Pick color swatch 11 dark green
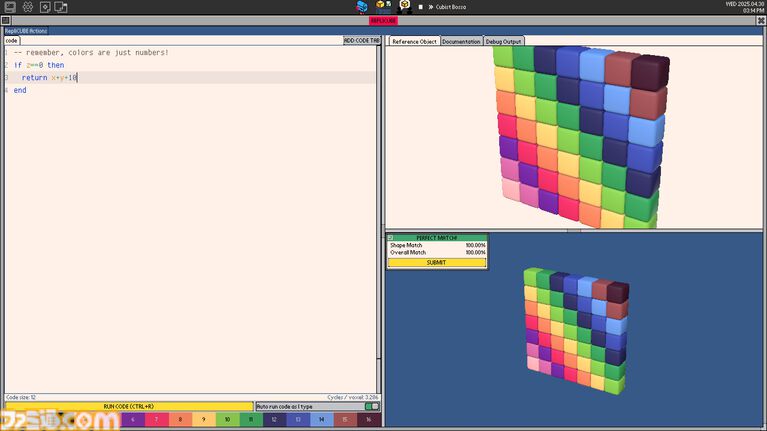Screen dimensions: 767x431 (x=250, y=420)
